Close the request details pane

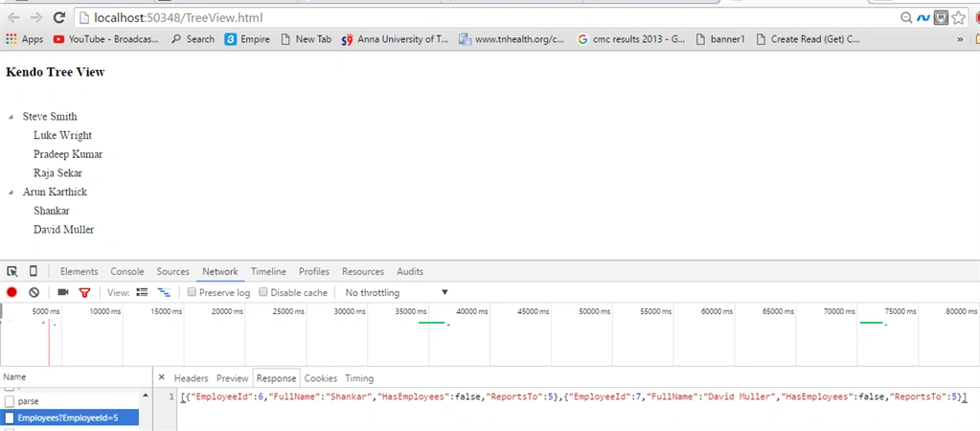(161, 377)
